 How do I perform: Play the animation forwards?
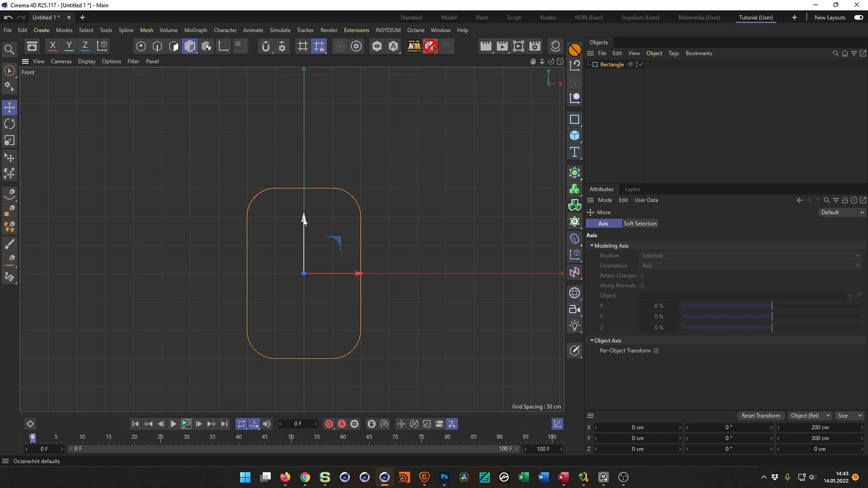point(173,424)
